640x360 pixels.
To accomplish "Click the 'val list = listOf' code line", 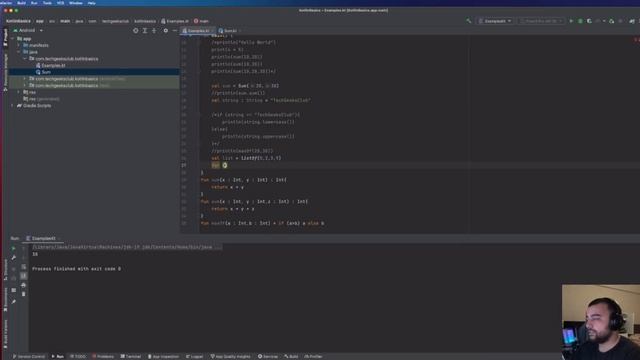I will [246, 158].
